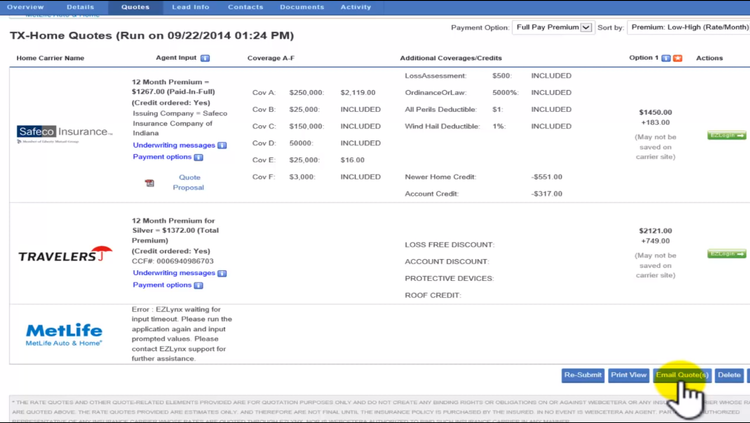Click the Agent Input expand icon

205,58
